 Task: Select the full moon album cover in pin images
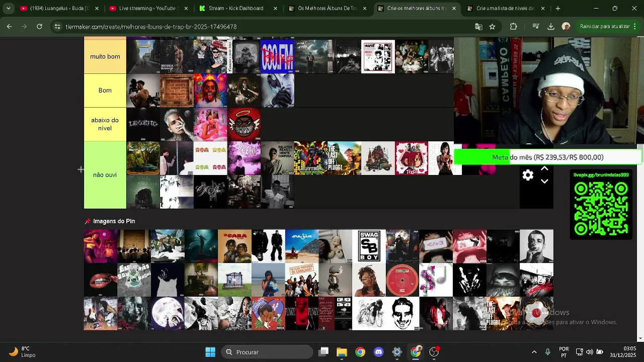168,314
